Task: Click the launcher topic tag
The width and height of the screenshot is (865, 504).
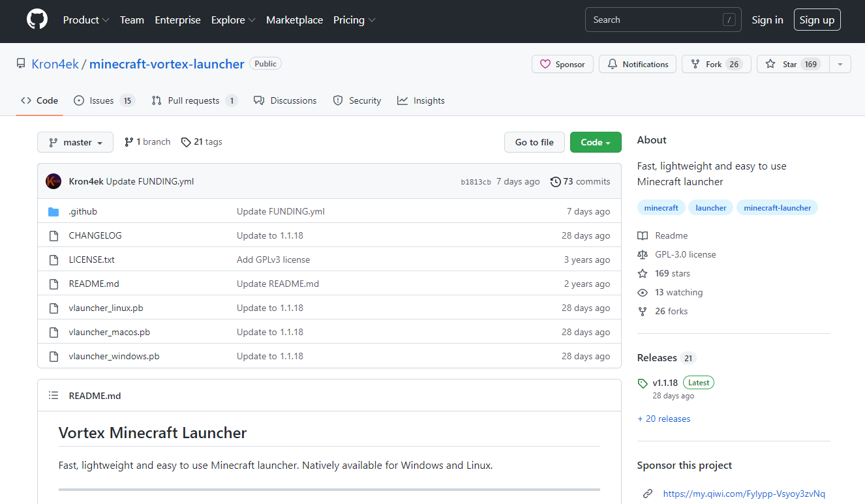Action: (711, 208)
